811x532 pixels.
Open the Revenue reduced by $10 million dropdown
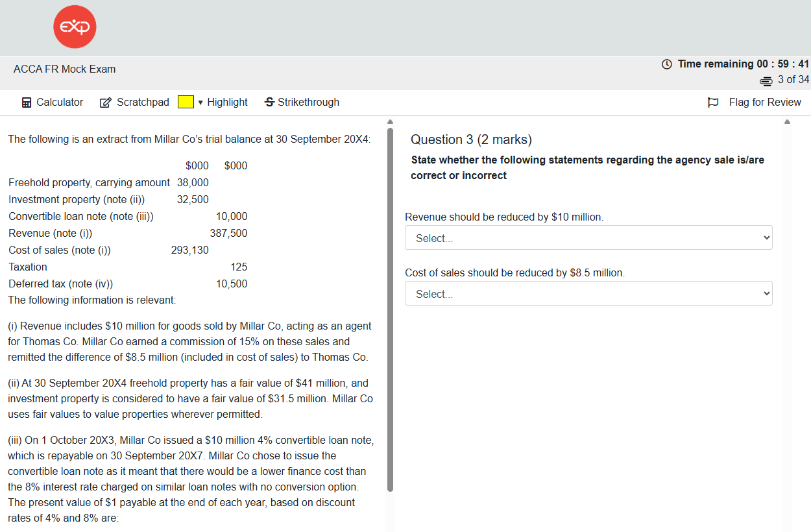pos(588,238)
